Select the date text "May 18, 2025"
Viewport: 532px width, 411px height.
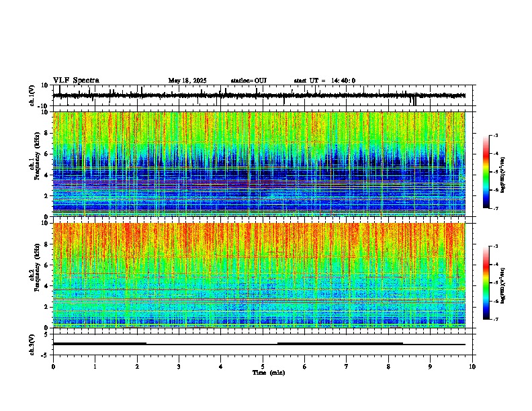[187, 81]
